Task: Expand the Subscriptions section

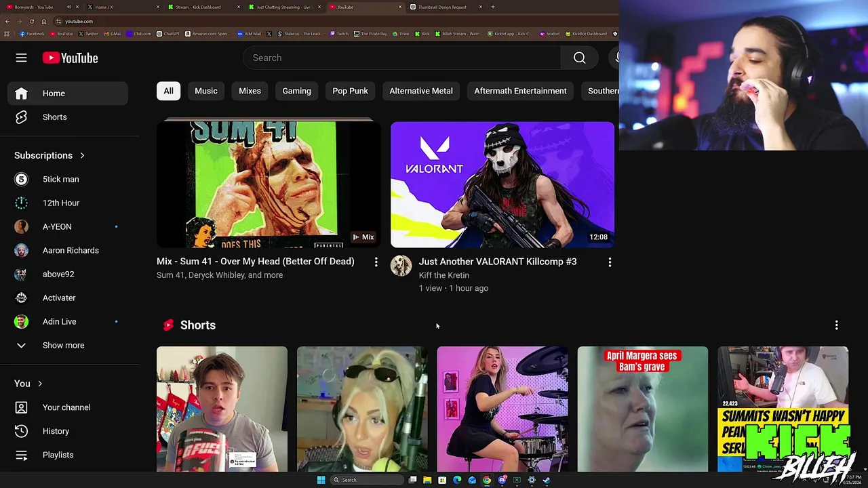Action: click(x=50, y=155)
